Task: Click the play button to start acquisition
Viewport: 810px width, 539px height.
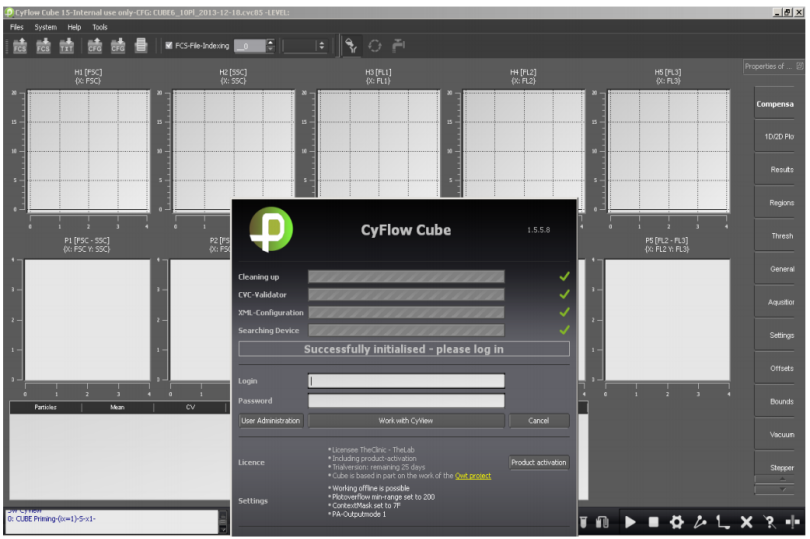Action: click(x=630, y=522)
